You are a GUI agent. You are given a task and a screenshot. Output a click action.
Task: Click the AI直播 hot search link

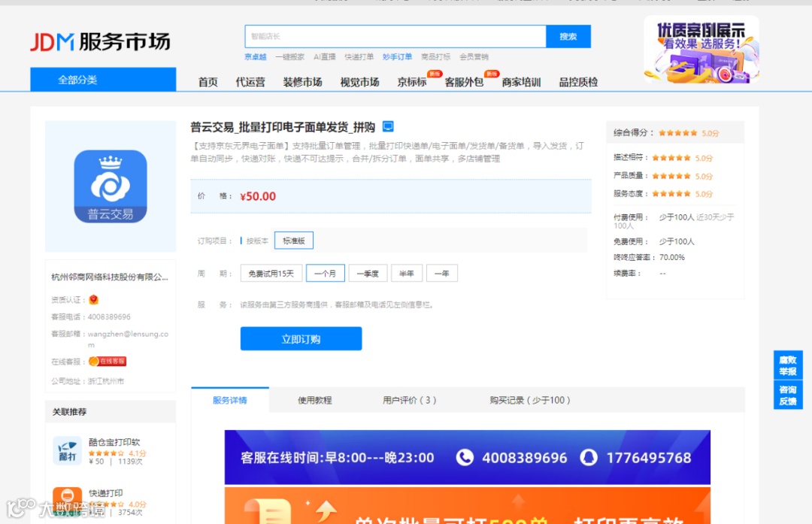click(x=325, y=57)
